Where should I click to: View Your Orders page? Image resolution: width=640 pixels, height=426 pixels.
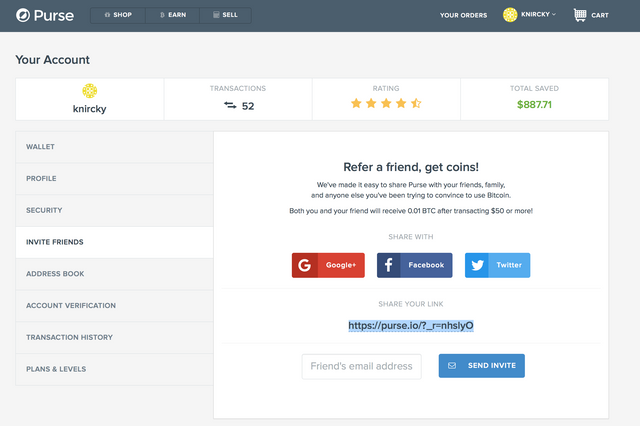463,15
